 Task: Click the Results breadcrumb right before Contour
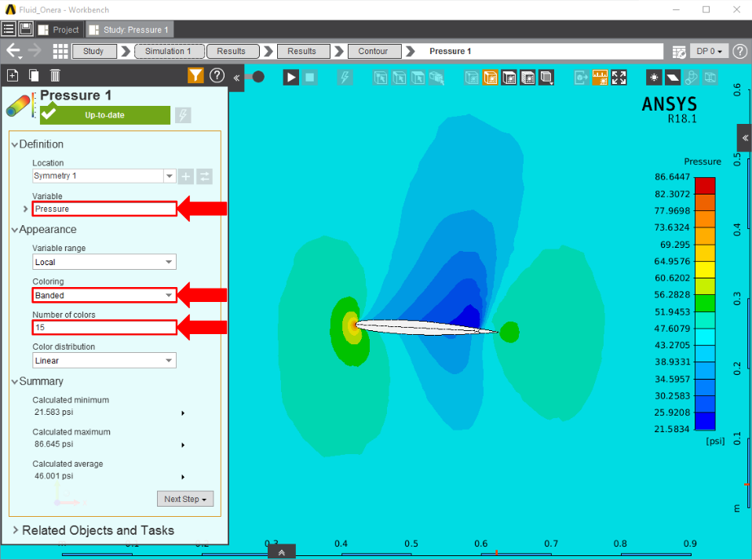point(302,51)
